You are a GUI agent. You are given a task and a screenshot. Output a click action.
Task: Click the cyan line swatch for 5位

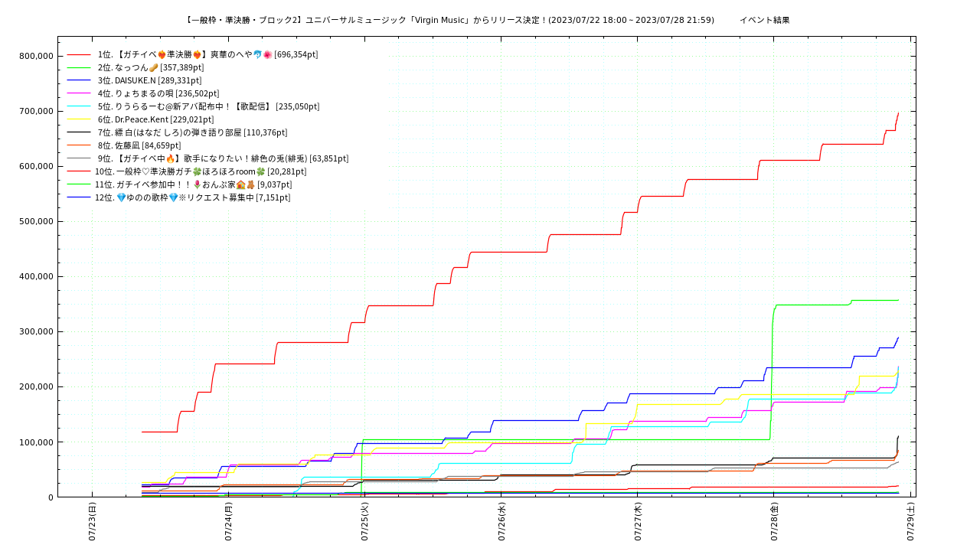(79, 106)
